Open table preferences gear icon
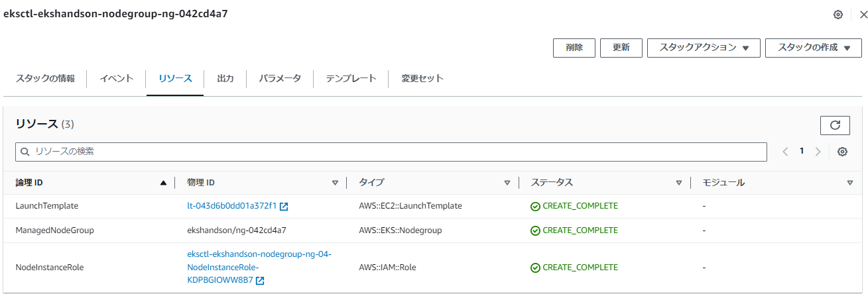Screen dimensions: 868x298 tap(842, 152)
